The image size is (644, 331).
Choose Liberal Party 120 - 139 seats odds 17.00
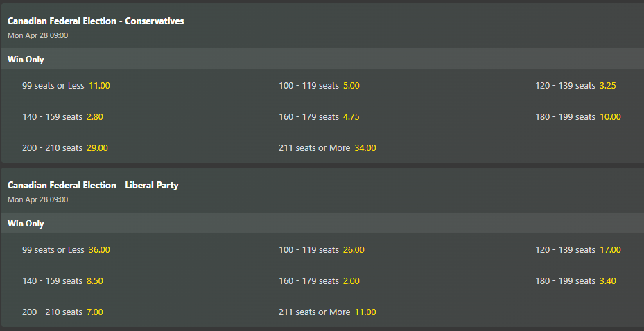610,250
